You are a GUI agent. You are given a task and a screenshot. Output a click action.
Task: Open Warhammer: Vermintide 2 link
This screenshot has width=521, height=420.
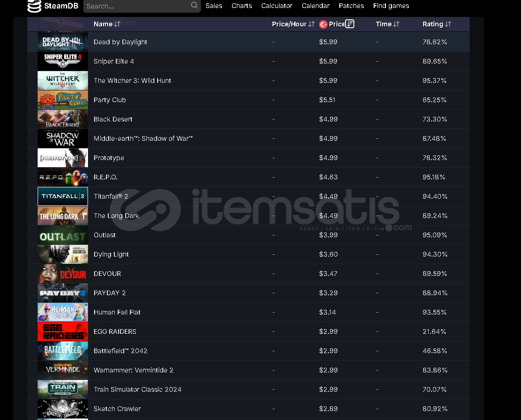133,370
